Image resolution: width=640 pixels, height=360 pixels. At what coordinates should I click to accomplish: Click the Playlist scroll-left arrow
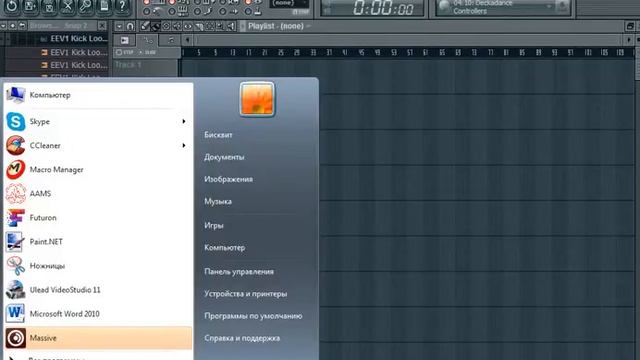pos(187,40)
